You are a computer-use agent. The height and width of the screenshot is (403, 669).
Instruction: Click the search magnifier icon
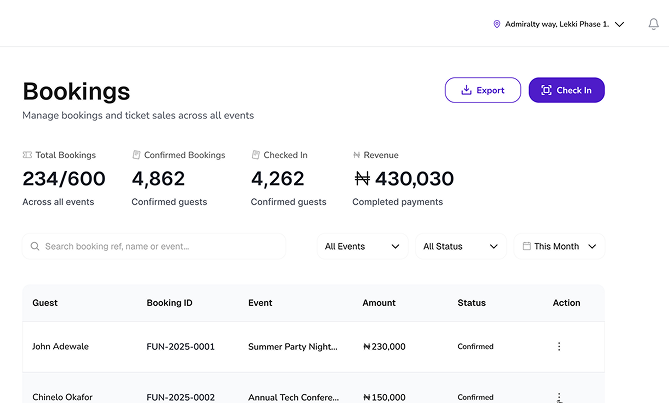click(35, 246)
